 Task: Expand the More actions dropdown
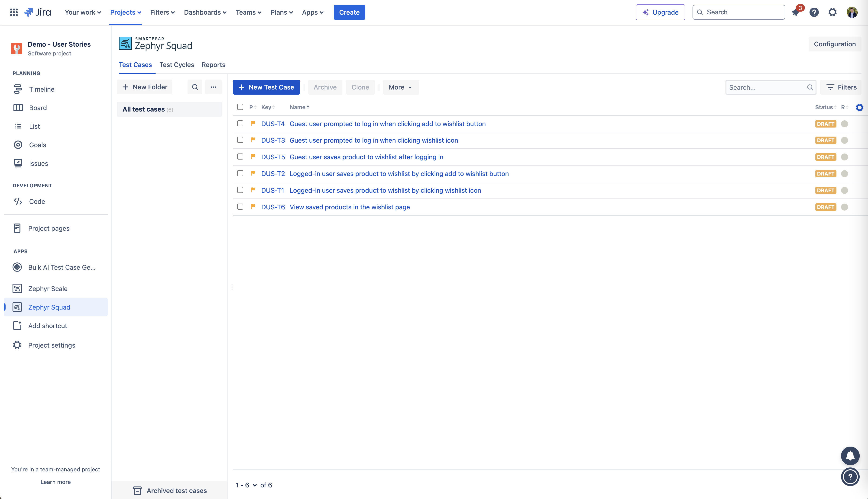coord(401,87)
